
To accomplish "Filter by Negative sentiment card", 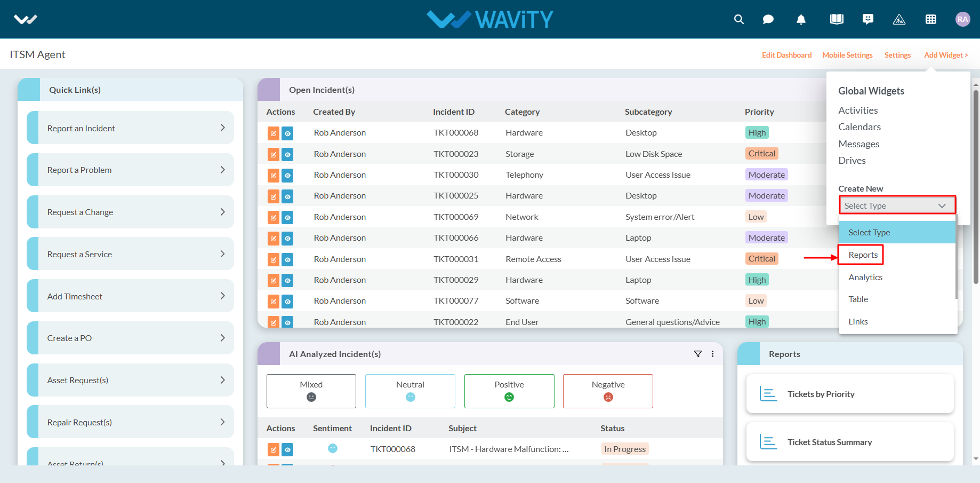I will click(608, 391).
